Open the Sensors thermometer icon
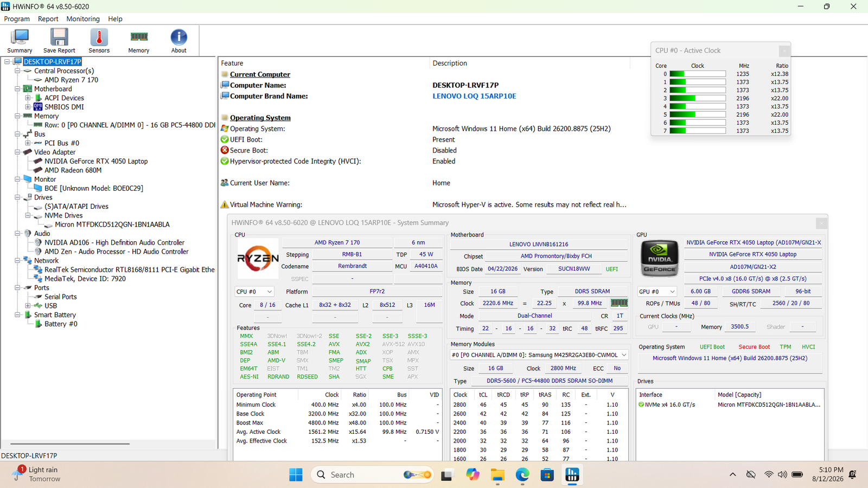 pyautogui.click(x=99, y=41)
